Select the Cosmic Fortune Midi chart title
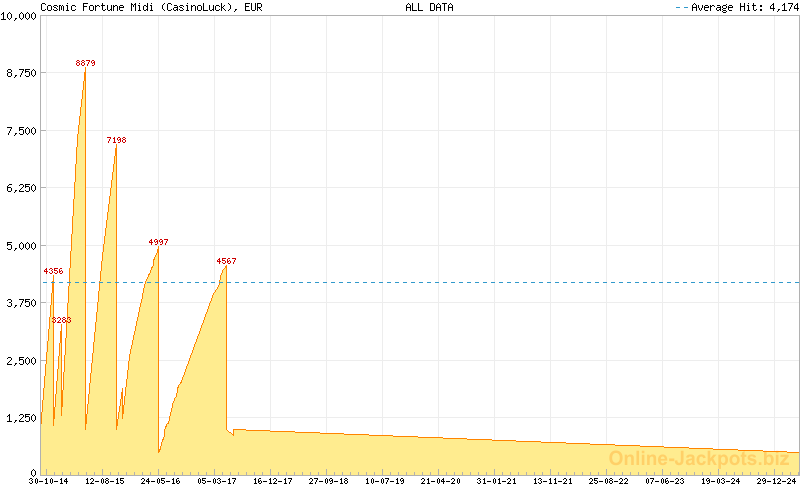This screenshot has height=490, width=800. coord(151,7)
